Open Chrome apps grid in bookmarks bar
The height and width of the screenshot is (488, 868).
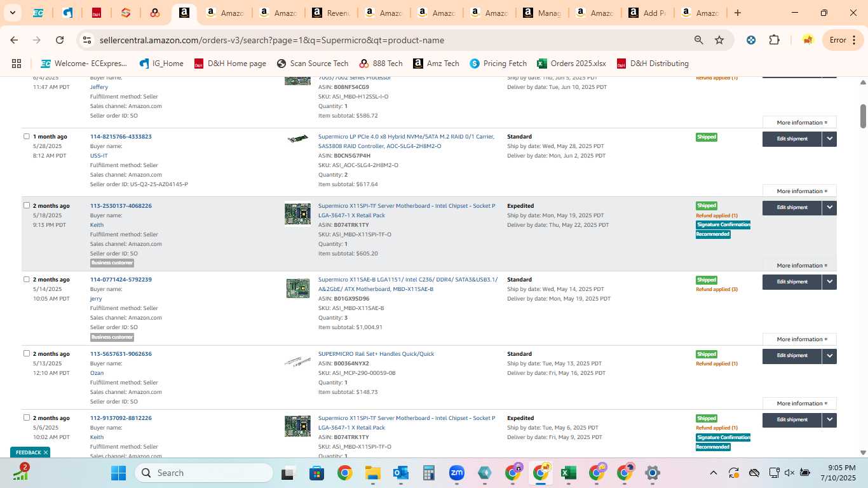point(17,64)
